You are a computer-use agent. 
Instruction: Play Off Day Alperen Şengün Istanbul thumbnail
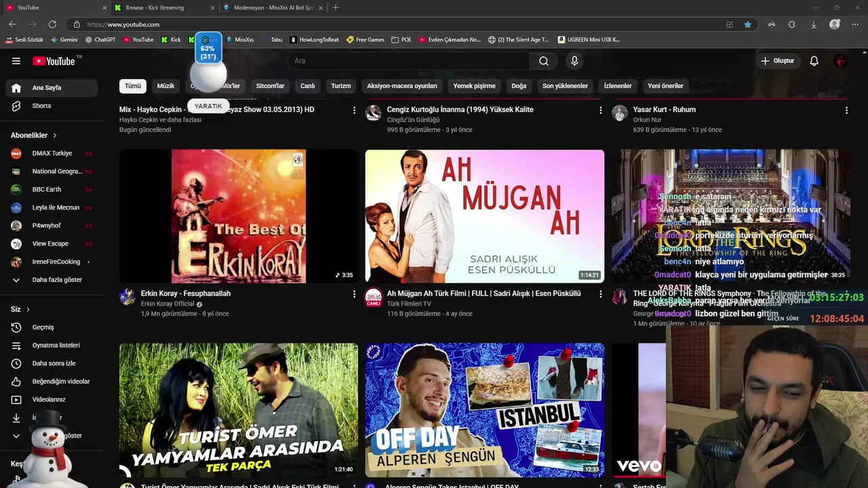point(485,409)
